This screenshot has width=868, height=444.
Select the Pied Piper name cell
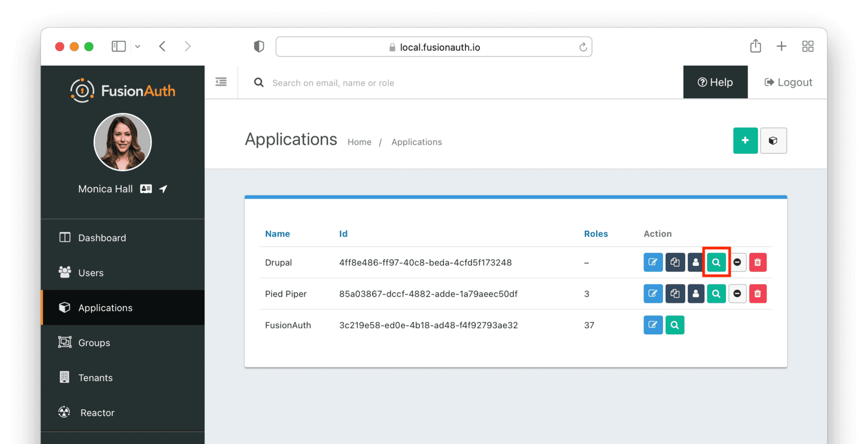tap(285, 294)
